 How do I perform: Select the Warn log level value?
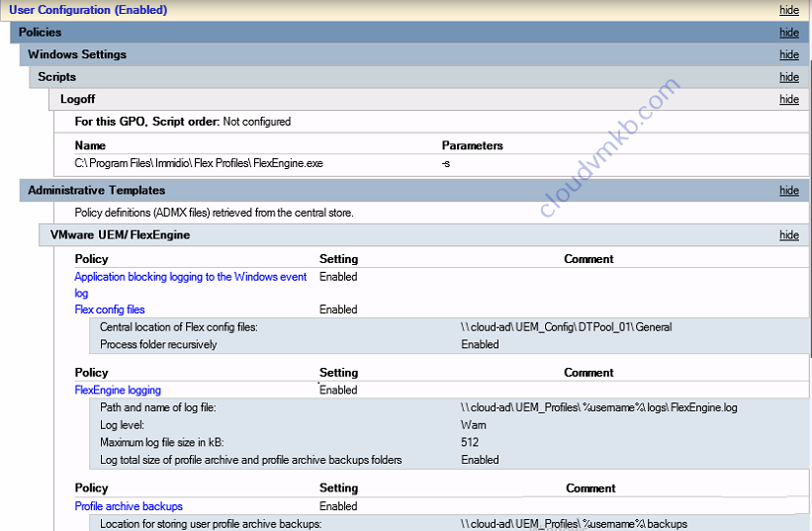[474, 425]
